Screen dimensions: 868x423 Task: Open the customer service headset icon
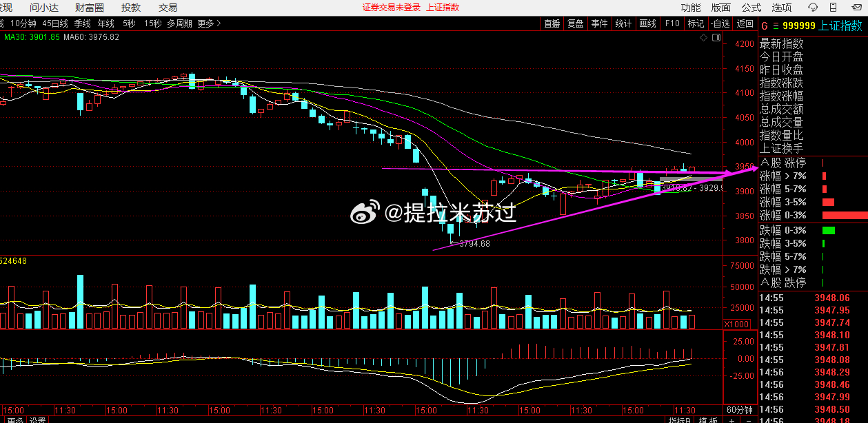813,8
